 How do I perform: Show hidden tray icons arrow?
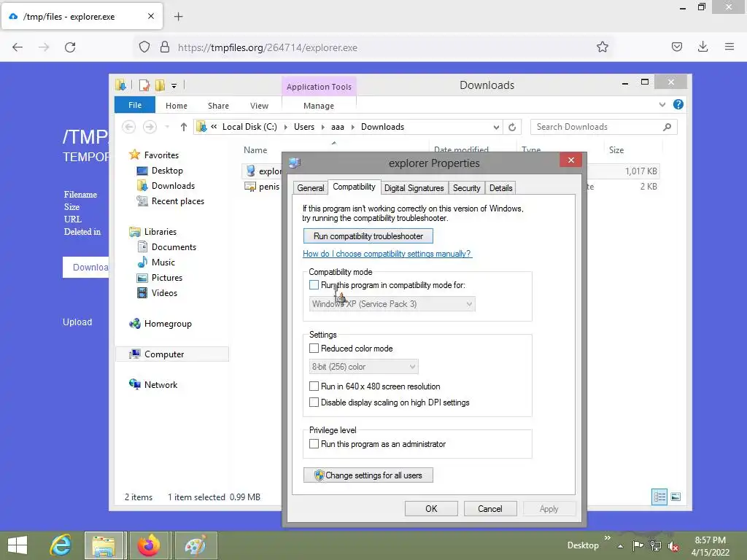click(620, 546)
